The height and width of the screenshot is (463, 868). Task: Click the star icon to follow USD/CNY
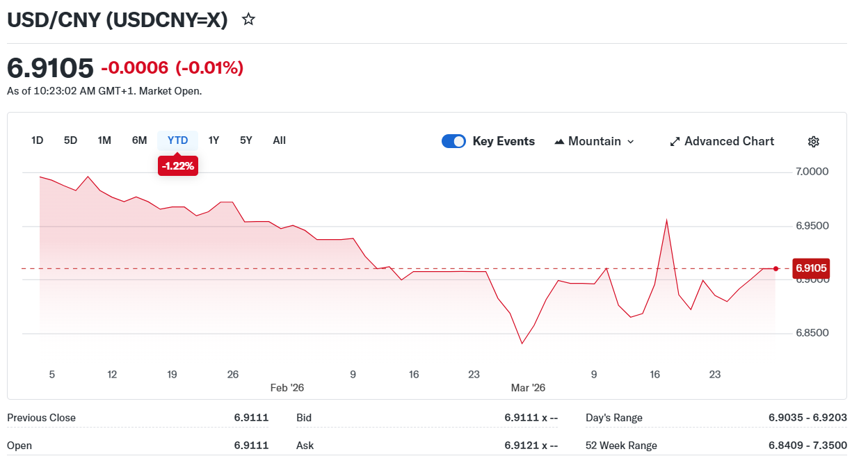[x=248, y=19]
